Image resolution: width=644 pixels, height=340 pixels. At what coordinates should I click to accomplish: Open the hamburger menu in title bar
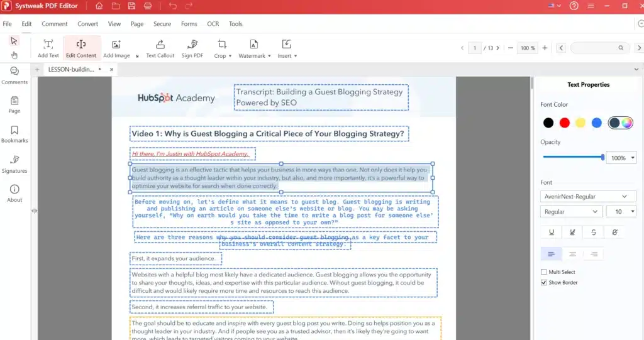click(591, 6)
